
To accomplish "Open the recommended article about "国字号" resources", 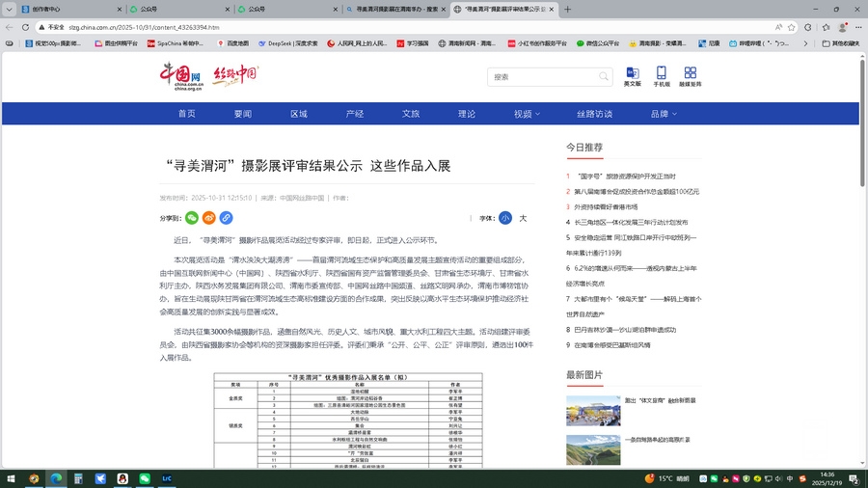I will point(626,176).
